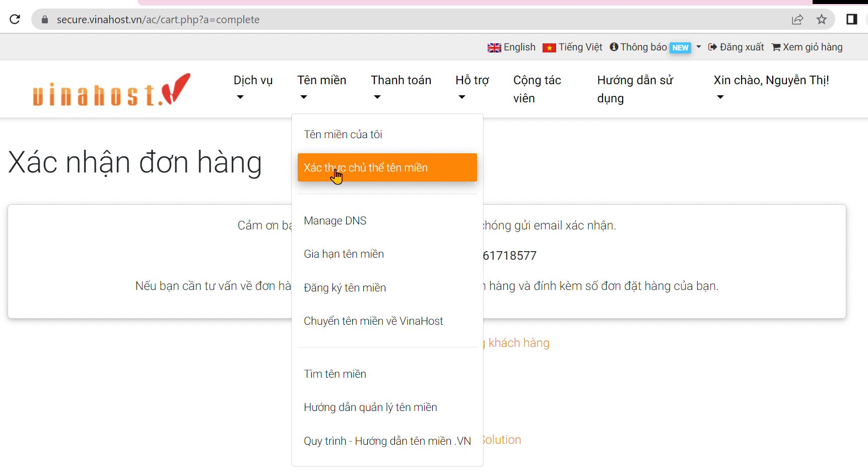The height and width of the screenshot is (473, 868).
Task: Click the browser address bar URL
Action: point(158,20)
